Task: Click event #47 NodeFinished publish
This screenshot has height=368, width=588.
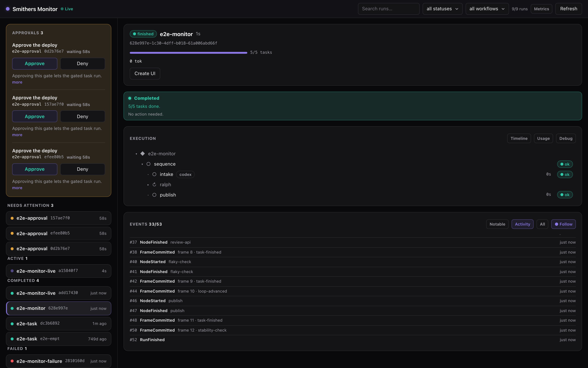Action: pos(353,311)
